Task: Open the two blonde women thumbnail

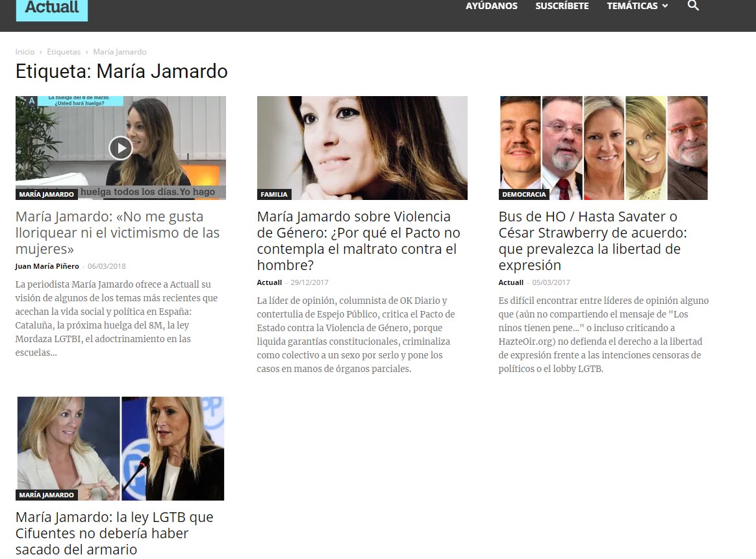Action: 121,449
